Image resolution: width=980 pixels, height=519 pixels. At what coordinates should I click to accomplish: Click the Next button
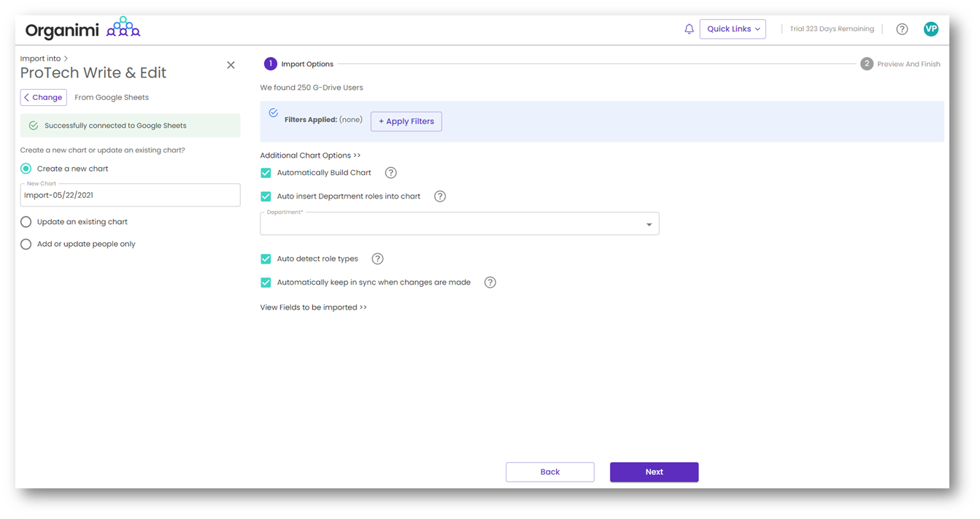tap(654, 472)
